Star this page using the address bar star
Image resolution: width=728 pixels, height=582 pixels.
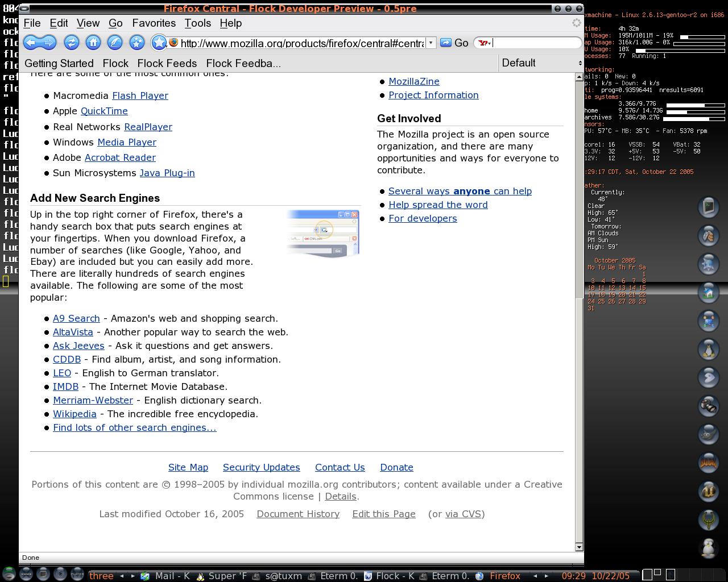[x=159, y=43]
